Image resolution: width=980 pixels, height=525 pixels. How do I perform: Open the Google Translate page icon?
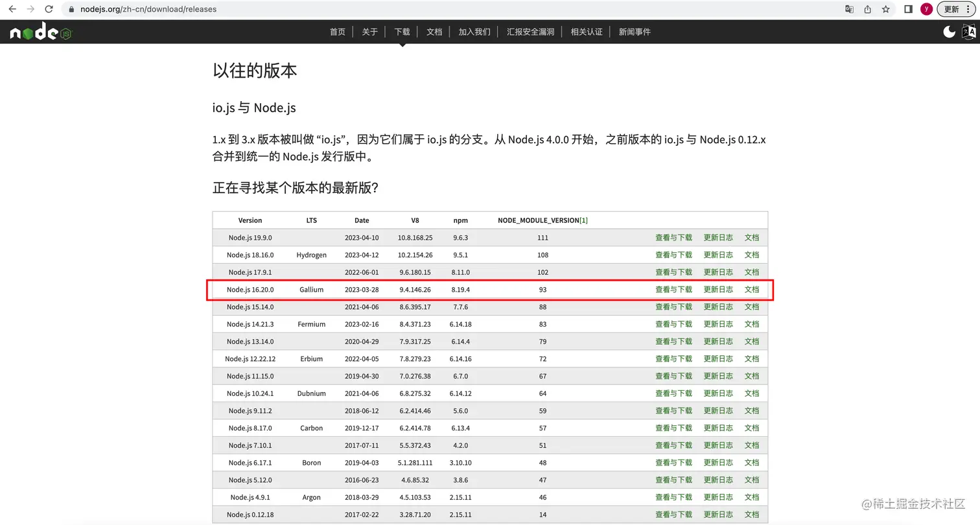[849, 9]
